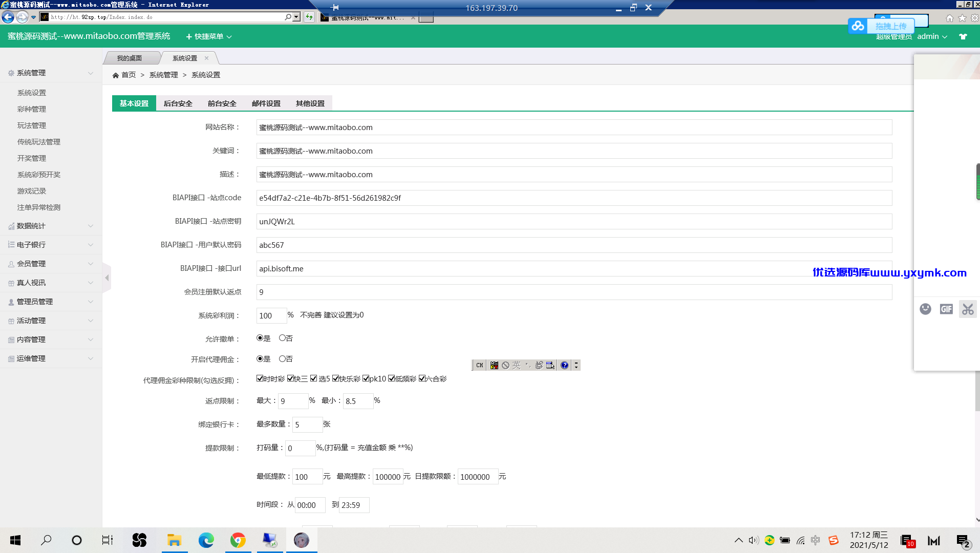Click the GIF icon in side panel
The image size is (980, 553).
point(946,309)
